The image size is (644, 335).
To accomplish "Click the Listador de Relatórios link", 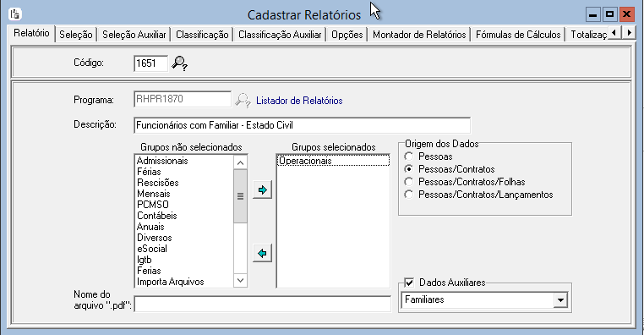I will (x=299, y=101).
